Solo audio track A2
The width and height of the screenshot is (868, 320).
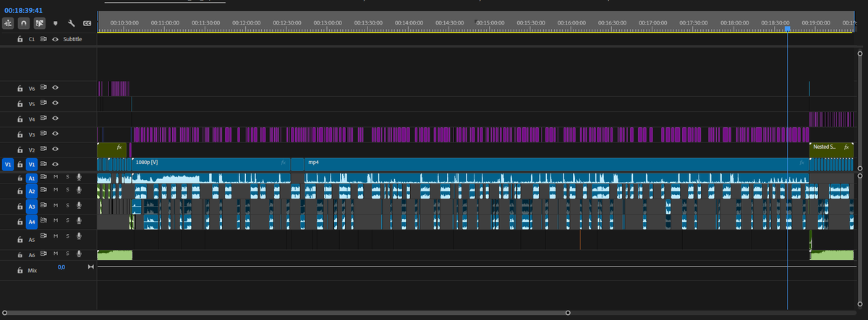point(67,191)
